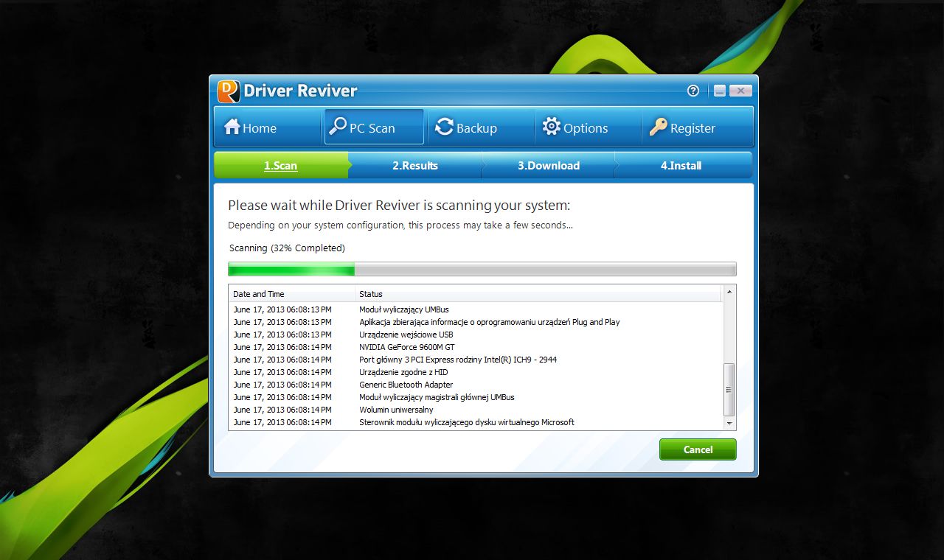Switch to PC Scan tab label

tap(372, 128)
